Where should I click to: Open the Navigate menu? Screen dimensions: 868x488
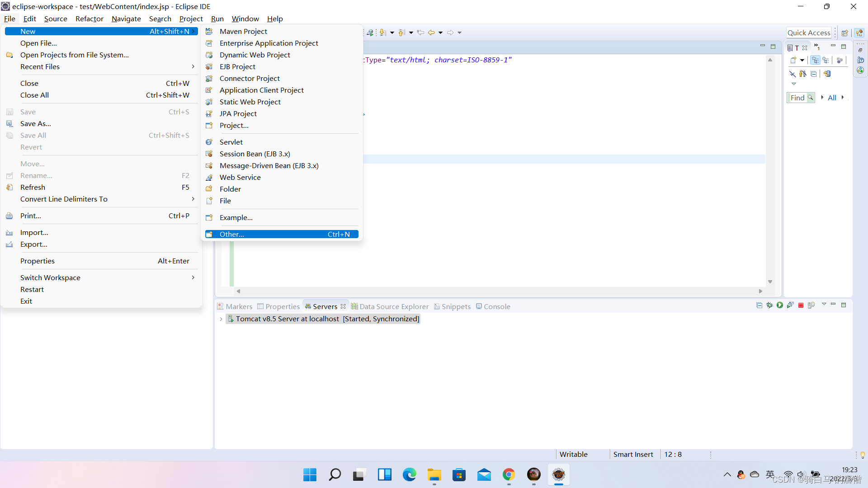tap(126, 19)
